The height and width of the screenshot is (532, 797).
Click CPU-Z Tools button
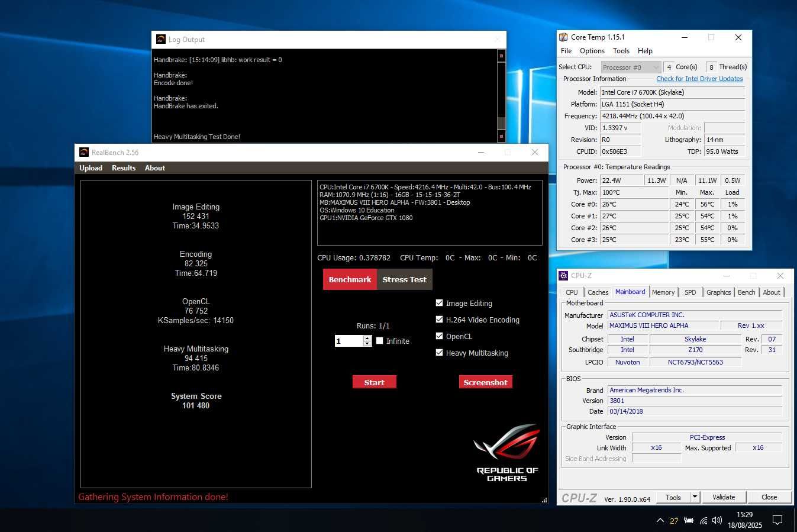[x=673, y=497]
